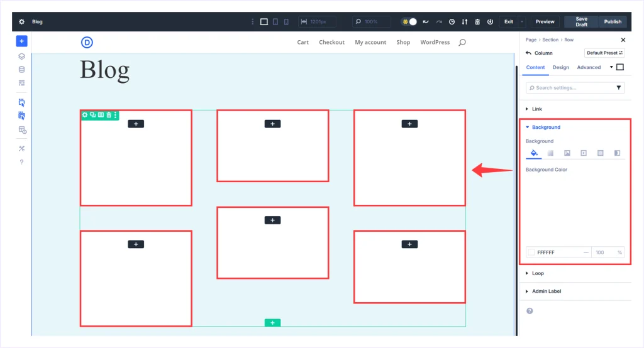644x348 pixels.
Task: Open row settings gear on green toolbar
Action: tap(85, 115)
